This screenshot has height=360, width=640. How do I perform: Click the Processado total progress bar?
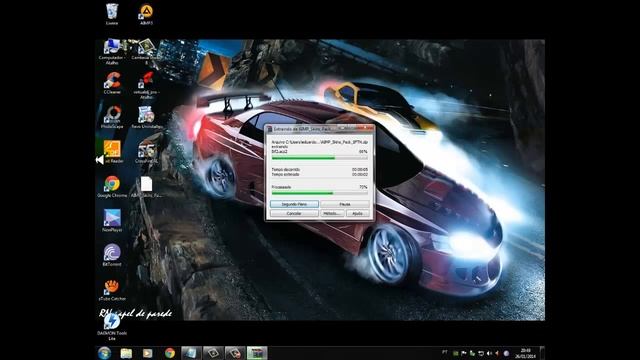click(x=320, y=193)
